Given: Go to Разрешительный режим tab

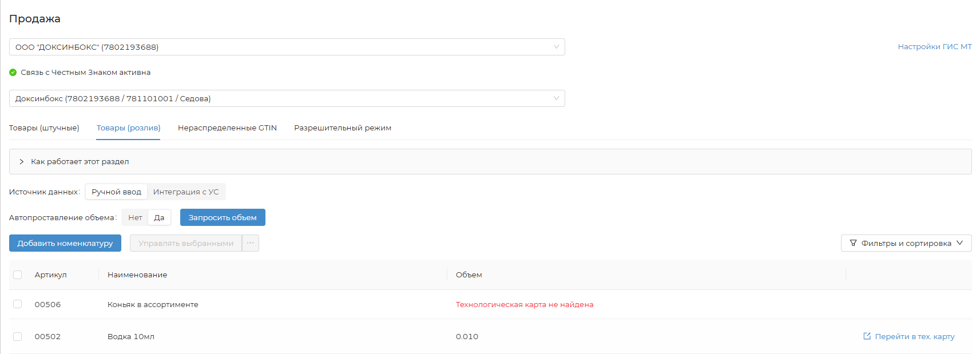Looking at the screenshot, I should click(x=343, y=128).
